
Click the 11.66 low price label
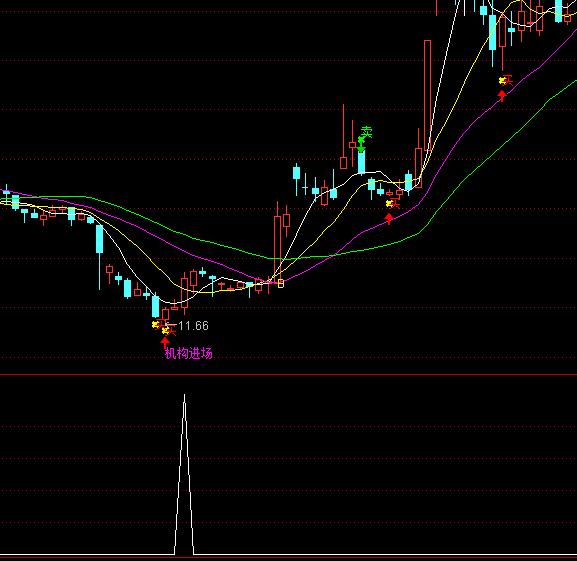194,326
